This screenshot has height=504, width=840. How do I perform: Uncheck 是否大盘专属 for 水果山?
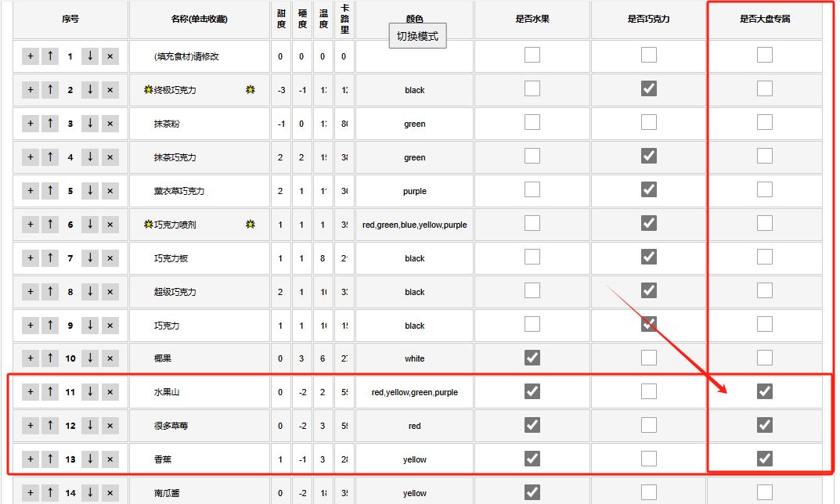tap(765, 391)
